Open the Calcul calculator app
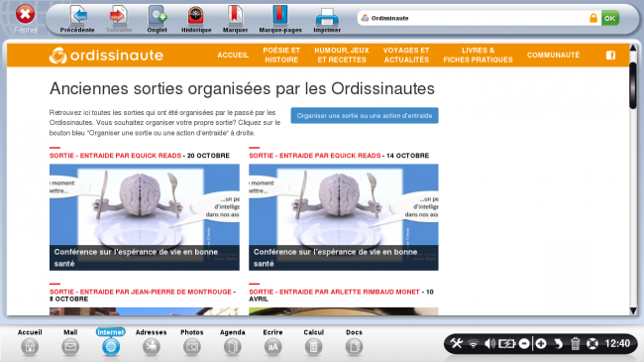The width and height of the screenshot is (644, 362). pos(313,342)
